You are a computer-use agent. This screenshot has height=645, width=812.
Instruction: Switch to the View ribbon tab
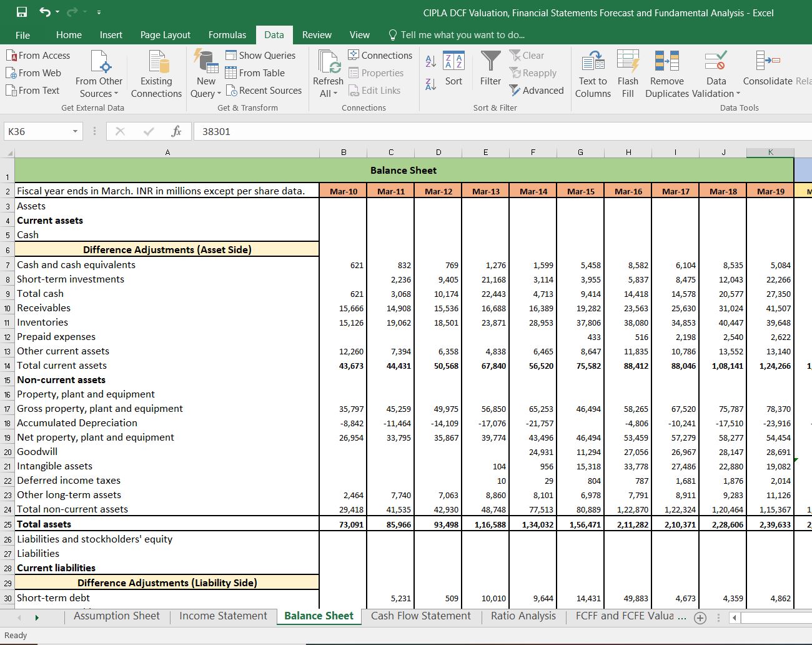point(359,35)
